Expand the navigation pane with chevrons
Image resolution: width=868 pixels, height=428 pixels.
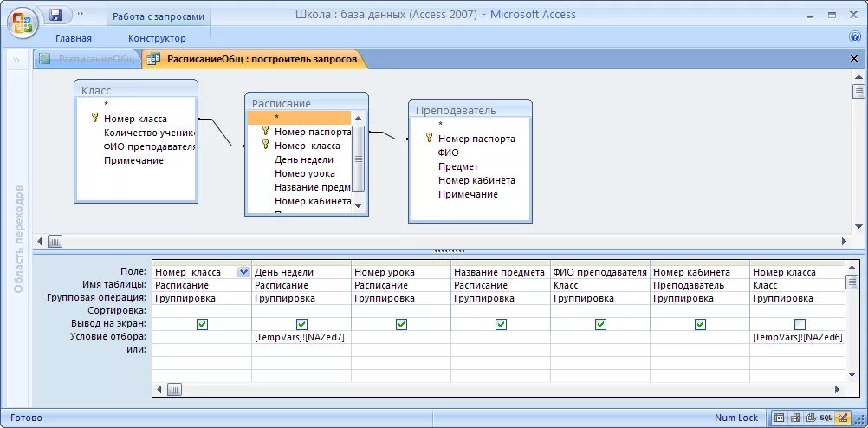point(16,59)
